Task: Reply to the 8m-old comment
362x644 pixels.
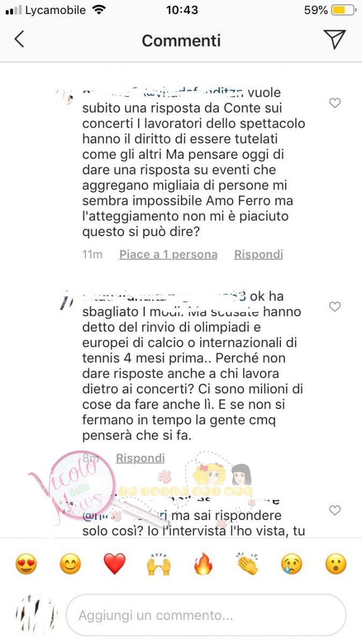Action: (x=140, y=458)
